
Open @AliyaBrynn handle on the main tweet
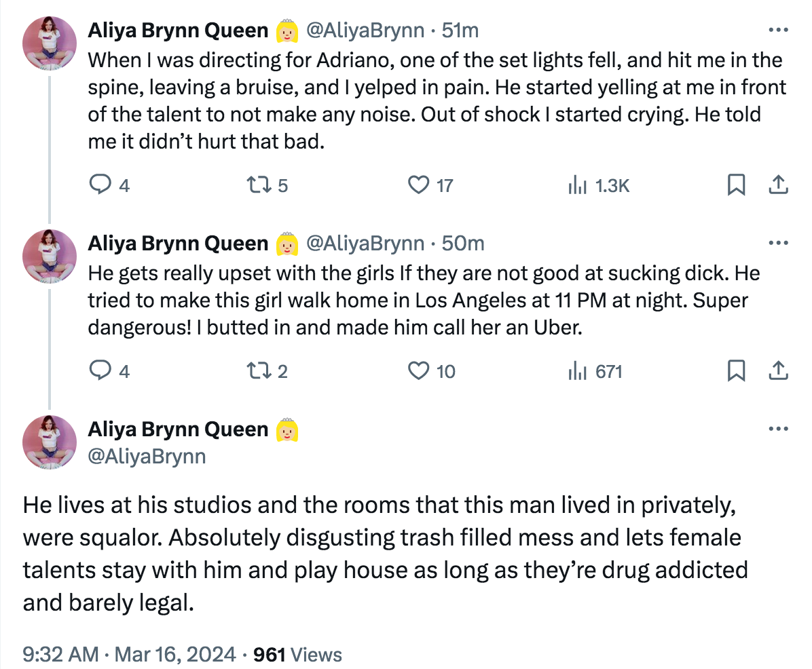pyautogui.click(x=147, y=456)
